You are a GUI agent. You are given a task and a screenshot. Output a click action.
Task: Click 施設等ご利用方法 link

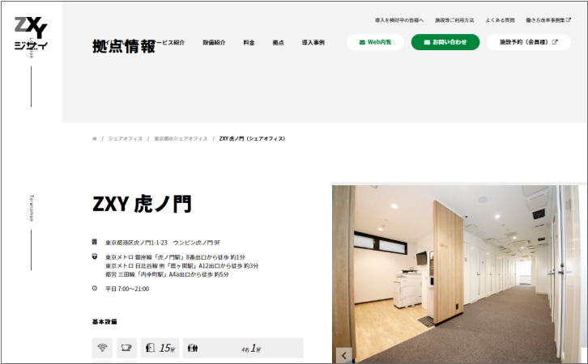coord(454,20)
